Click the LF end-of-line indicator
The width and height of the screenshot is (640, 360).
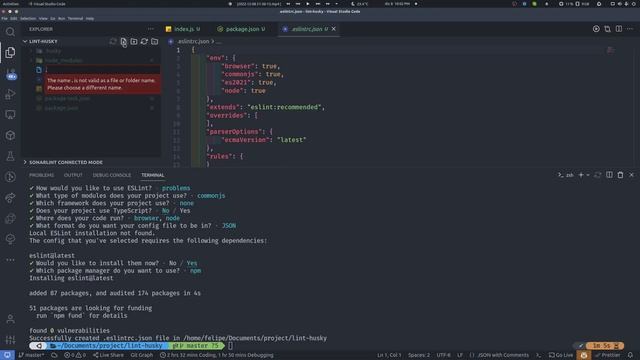[x=460, y=355]
